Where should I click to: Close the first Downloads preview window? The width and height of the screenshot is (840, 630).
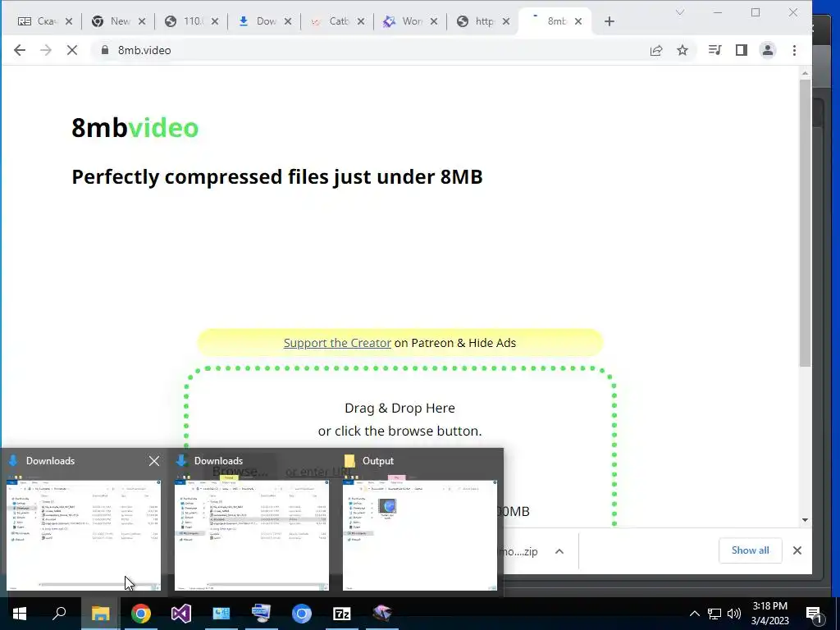153,461
